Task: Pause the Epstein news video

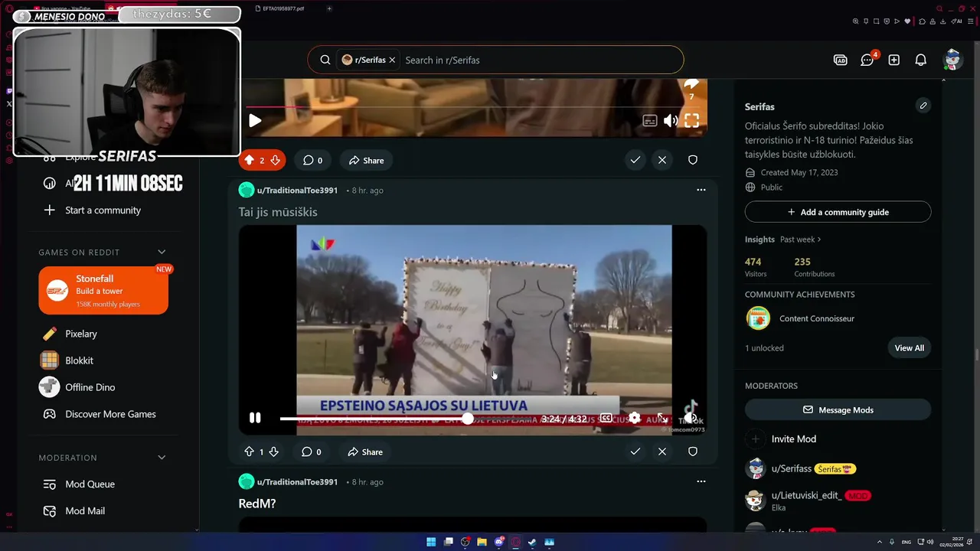Action: coord(255,418)
